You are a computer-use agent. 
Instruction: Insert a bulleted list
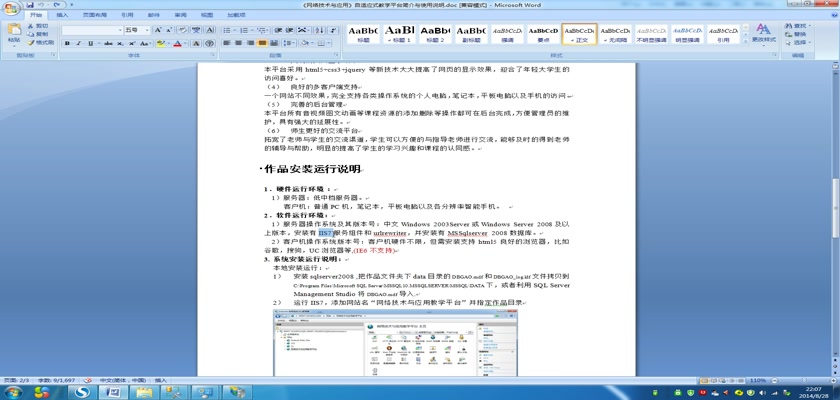point(228,31)
